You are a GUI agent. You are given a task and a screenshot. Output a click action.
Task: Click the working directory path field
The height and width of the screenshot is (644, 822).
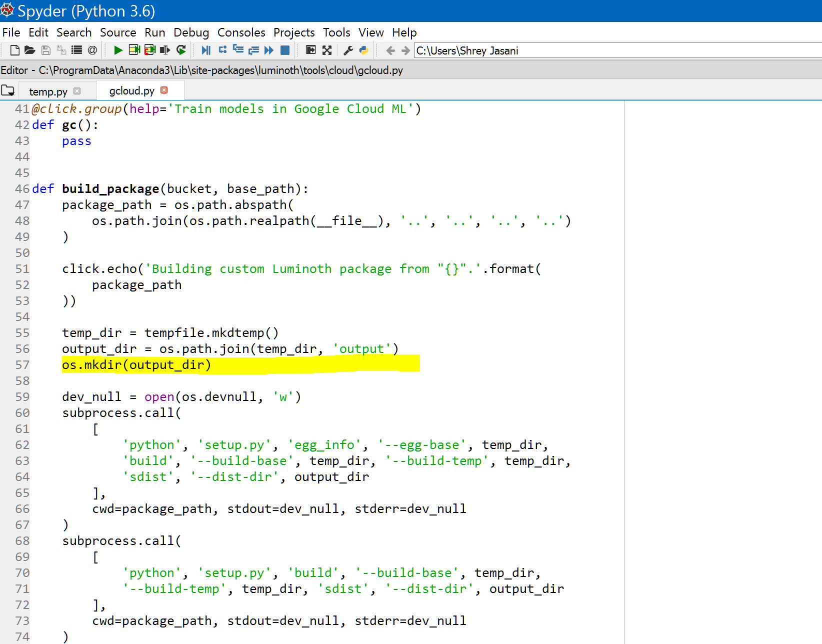[x=500, y=50]
